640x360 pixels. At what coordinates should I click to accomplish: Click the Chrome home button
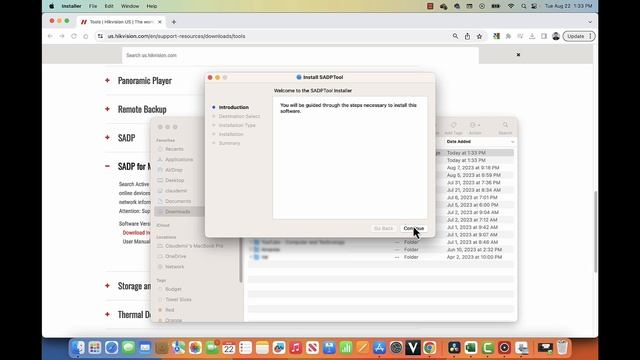pos(86,36)
